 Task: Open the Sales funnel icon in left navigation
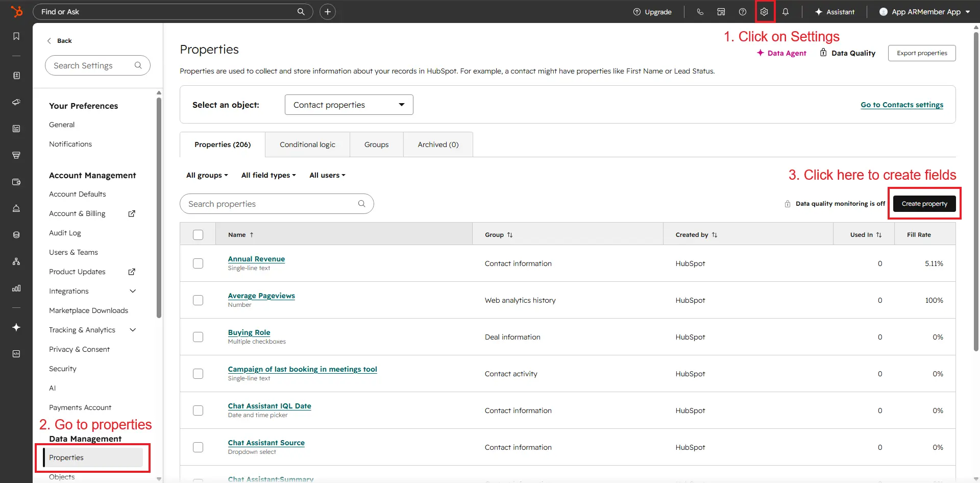click(16, 155)
